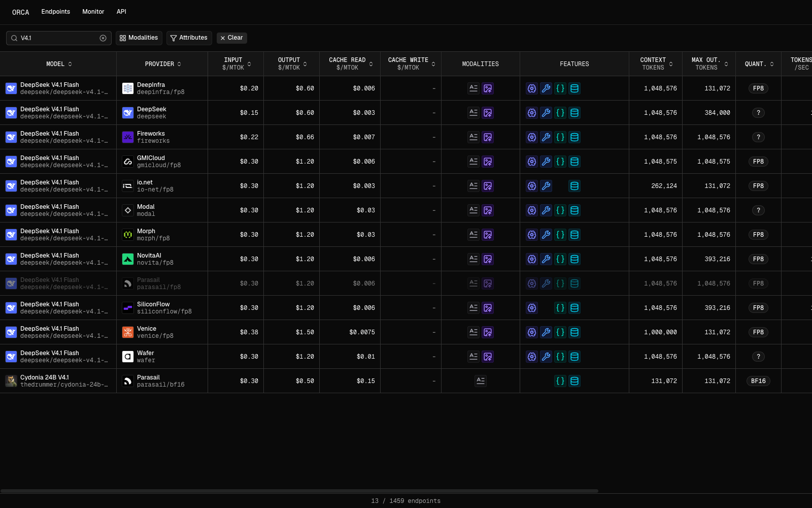Sort table by MODEL column

(59, 64)
